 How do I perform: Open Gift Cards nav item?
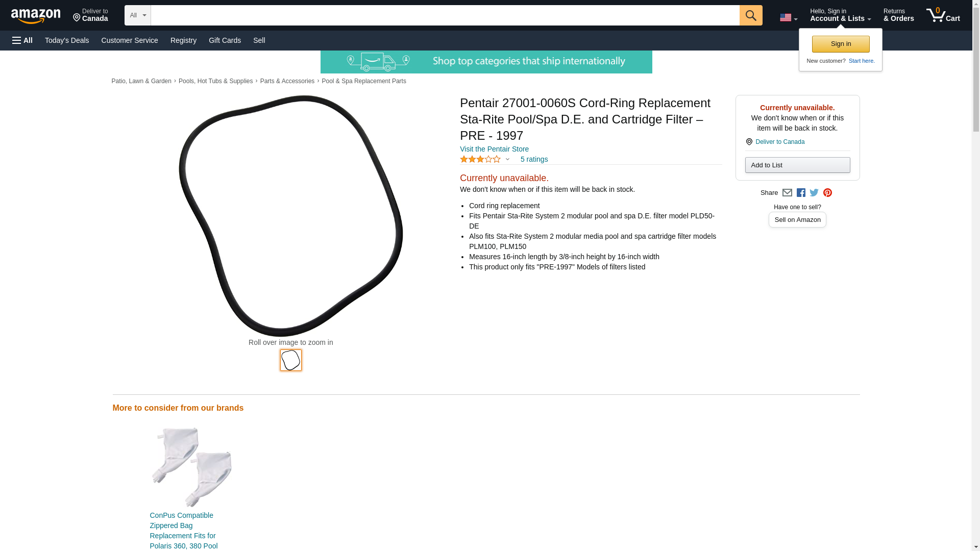(225, 40)
